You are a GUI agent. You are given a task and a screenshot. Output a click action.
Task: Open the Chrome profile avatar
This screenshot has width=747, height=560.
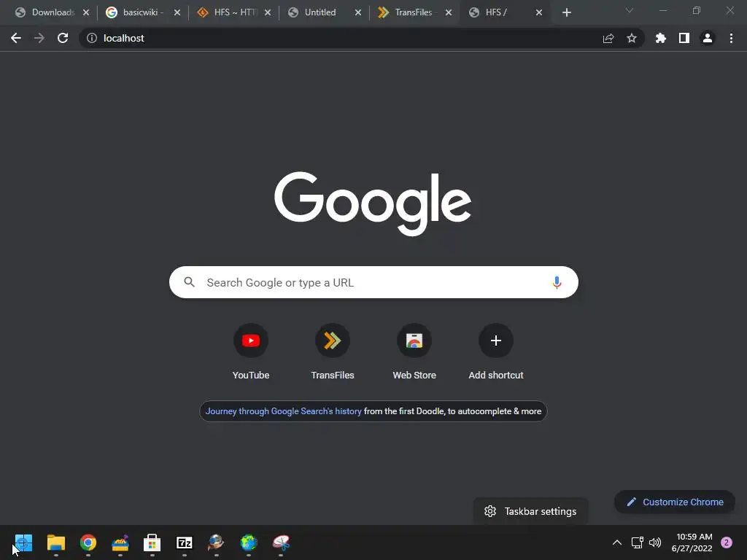click(708, 38)
